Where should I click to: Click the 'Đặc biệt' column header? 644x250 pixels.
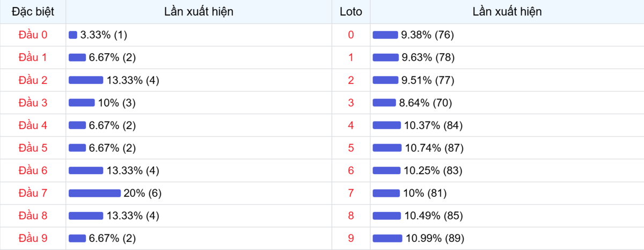(x=33, y=11)
